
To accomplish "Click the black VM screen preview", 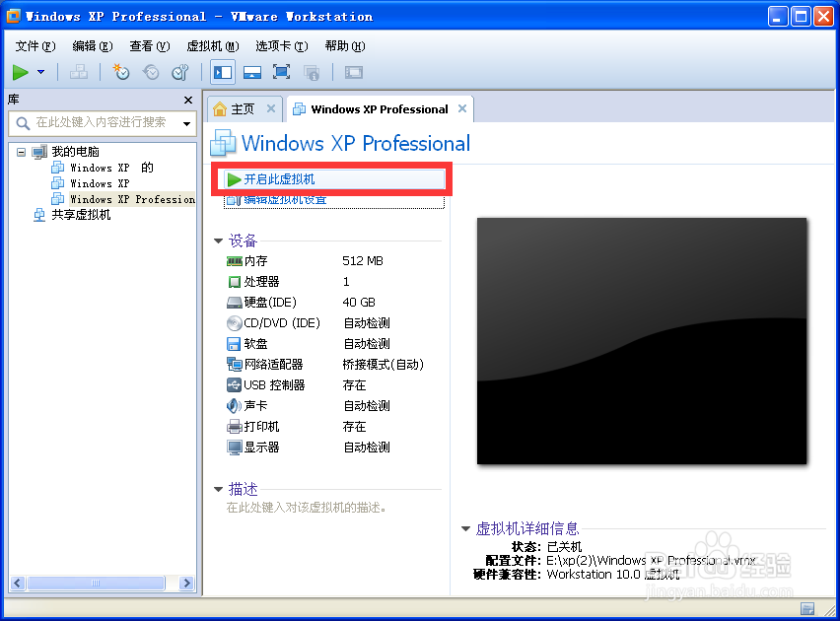I will 642,341.
